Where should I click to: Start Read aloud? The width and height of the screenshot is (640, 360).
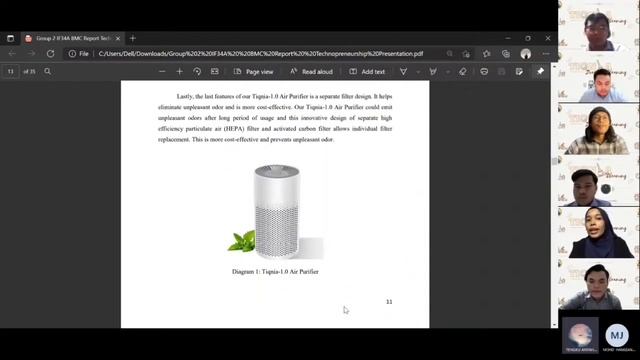(311, 71)
